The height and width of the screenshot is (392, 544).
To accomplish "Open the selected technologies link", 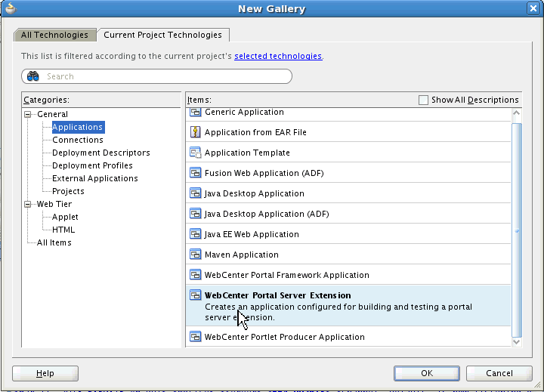I will coord(278,56).
